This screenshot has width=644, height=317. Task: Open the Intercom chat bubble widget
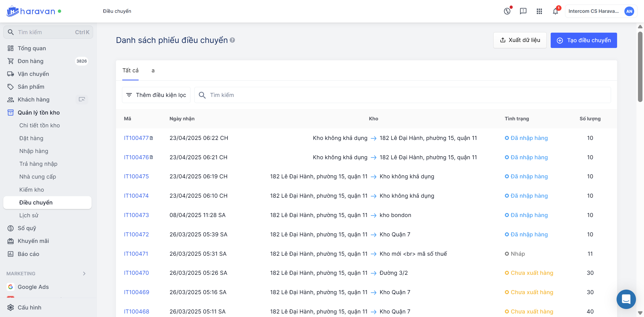click(626, 299)
